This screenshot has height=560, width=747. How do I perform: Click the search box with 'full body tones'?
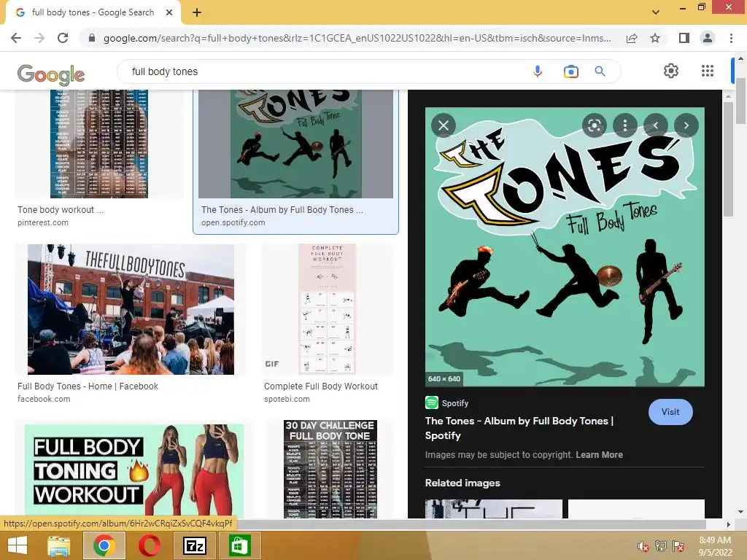pyautogui.click(x=324, y=71)
